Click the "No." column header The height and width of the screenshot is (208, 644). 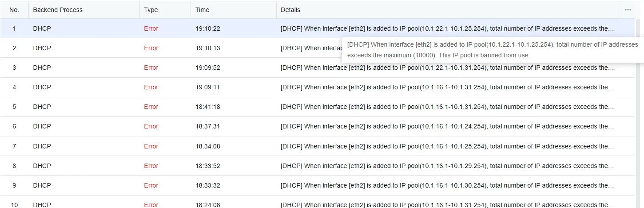click(14, 10)
